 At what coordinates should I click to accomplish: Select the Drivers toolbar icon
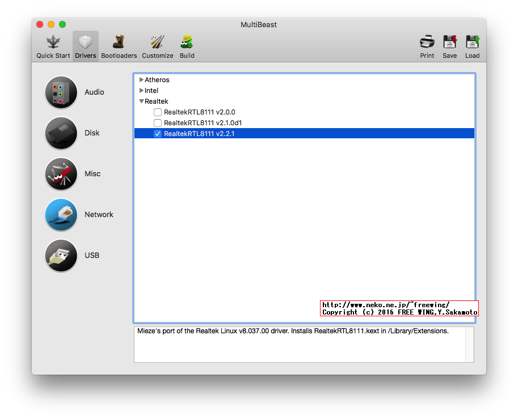(x=85, y=43)
